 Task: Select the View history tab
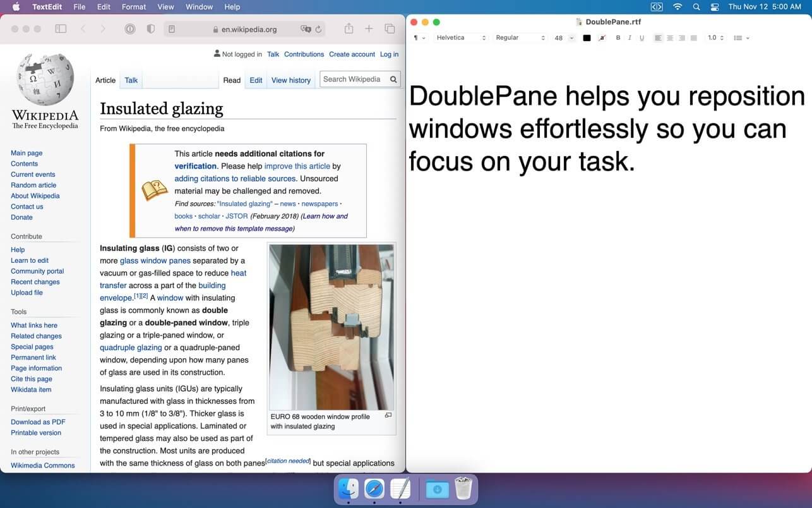[291, 80]
